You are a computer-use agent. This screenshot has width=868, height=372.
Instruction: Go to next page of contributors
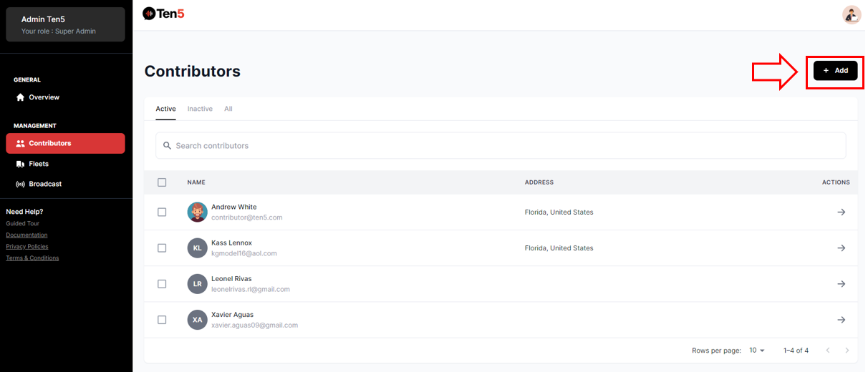click(847, 351)
